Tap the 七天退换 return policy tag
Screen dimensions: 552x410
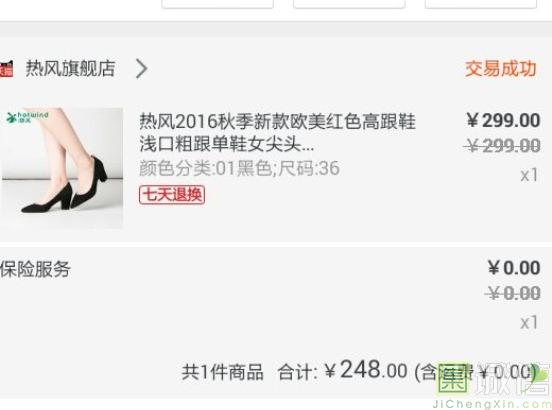172,195
